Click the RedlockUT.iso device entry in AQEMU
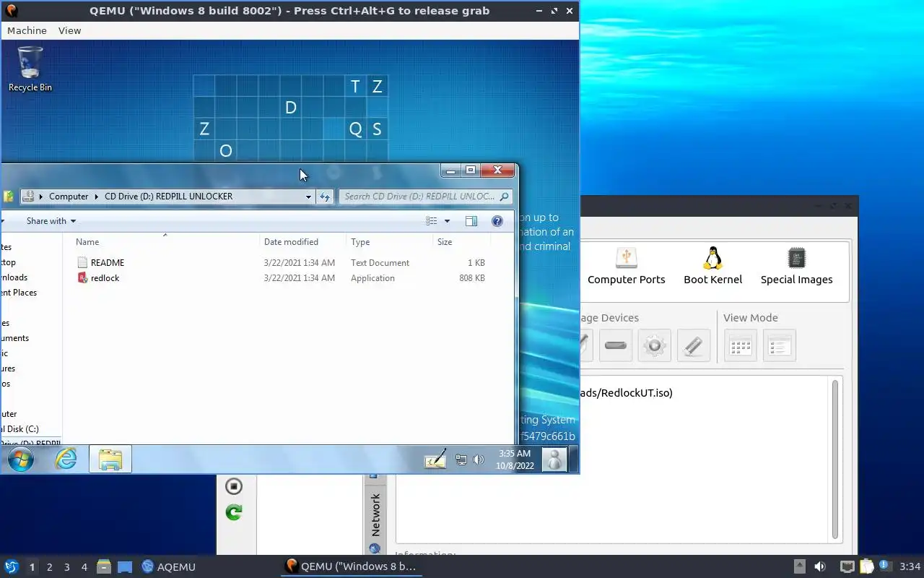Viewport: 924px width, 578px height. [x=626, y=393]
